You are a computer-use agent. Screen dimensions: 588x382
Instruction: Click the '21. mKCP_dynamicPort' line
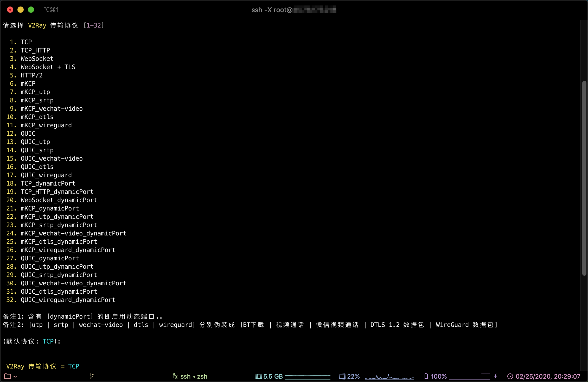(43, 208)
